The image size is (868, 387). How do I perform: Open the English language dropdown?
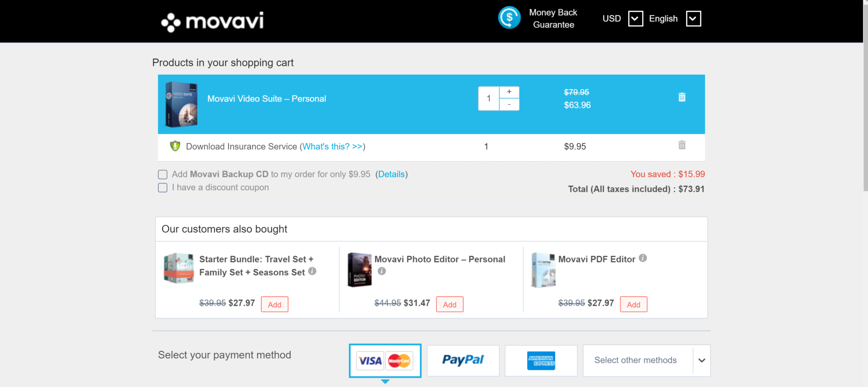click(693, 19)
